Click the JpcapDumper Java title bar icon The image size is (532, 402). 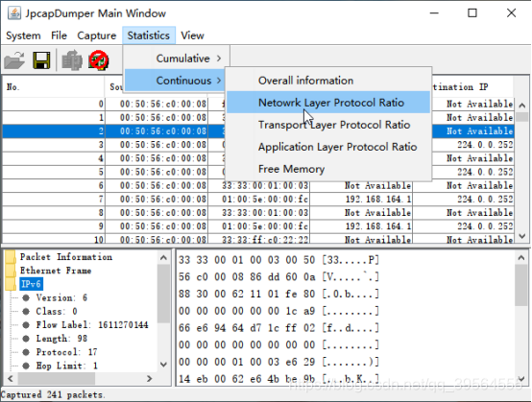point(13,13)
